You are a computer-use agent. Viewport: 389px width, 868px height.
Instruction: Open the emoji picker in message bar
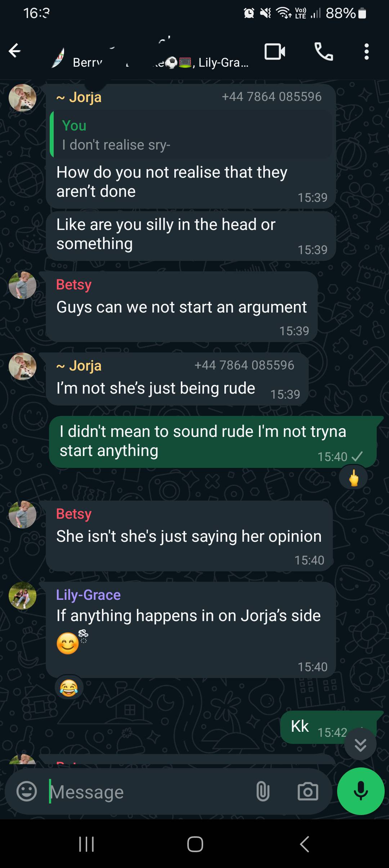tap(27, 792)
